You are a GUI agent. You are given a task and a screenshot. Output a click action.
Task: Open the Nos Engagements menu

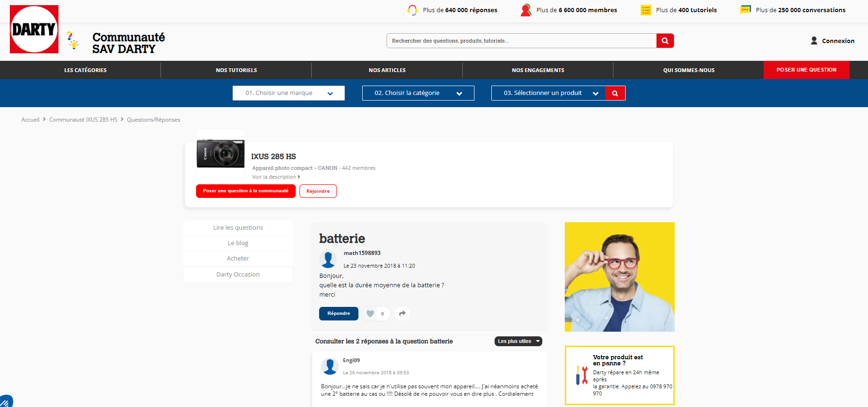(x=538, y=70)
